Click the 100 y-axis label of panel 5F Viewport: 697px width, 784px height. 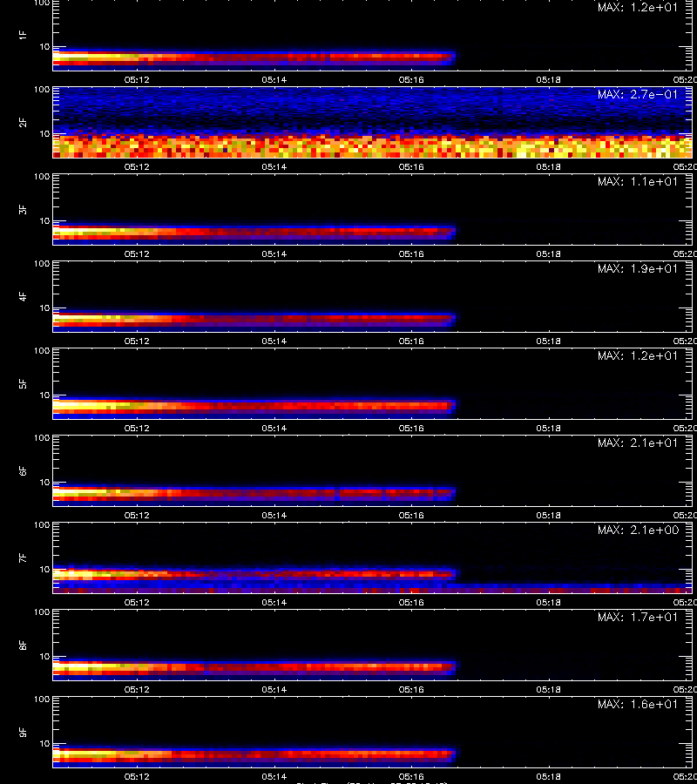coord(42,350)
